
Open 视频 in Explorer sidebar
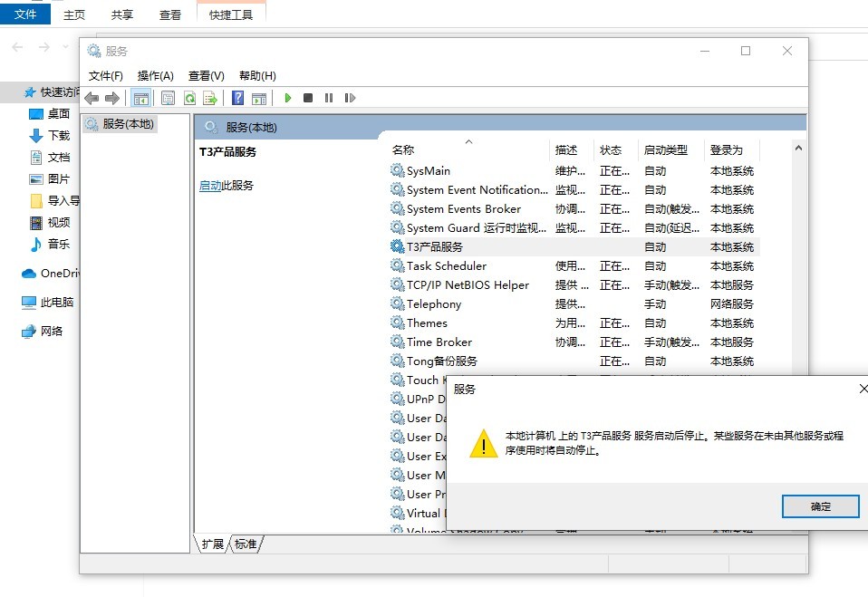[50, 223]
